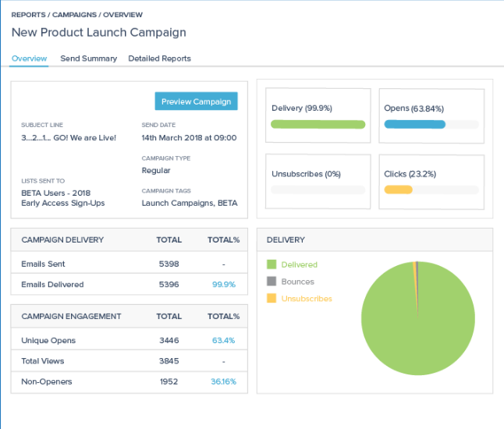Screen dimensions: 504x429
Task: Click the Delivered legend label
Action: tap(300, 264)
